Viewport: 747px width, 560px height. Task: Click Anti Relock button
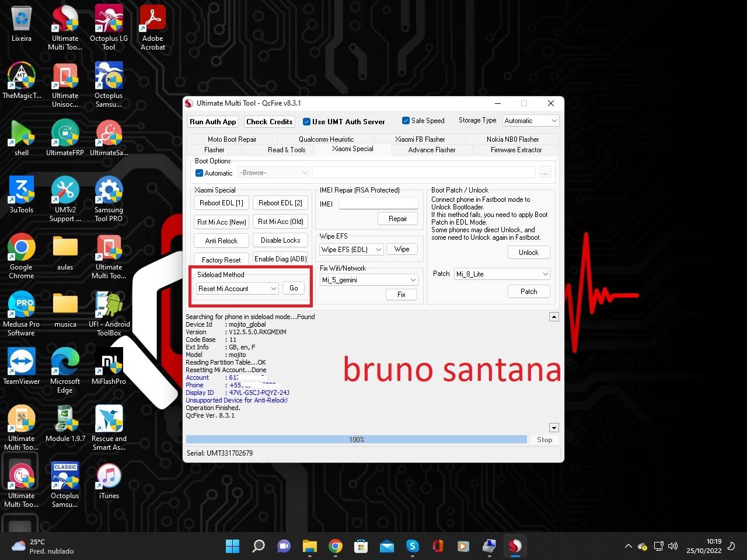221,241
